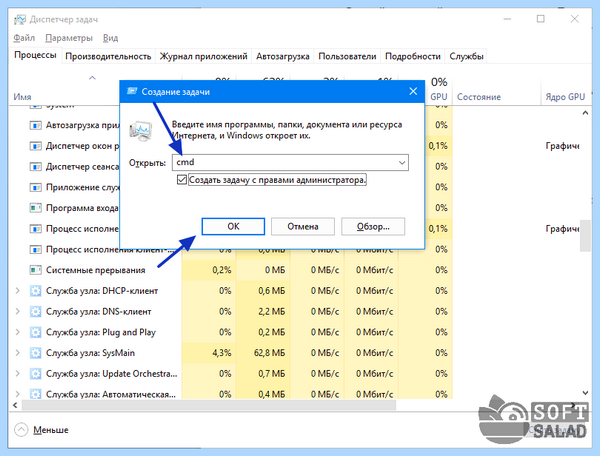600x456 pixels.
Task: Click gear icon of DNS-клиент service
Action: [36, 311]
